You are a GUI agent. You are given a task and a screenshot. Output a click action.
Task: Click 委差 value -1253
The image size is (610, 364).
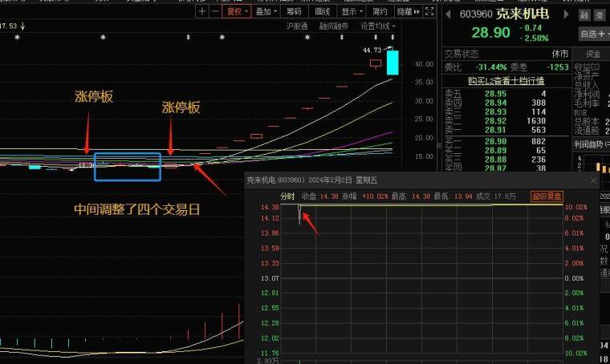(558, 67)
